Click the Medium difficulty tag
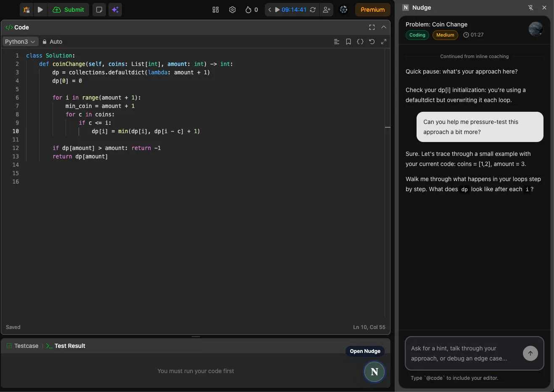This screenshot has width=554, height=392. [445, 35]
